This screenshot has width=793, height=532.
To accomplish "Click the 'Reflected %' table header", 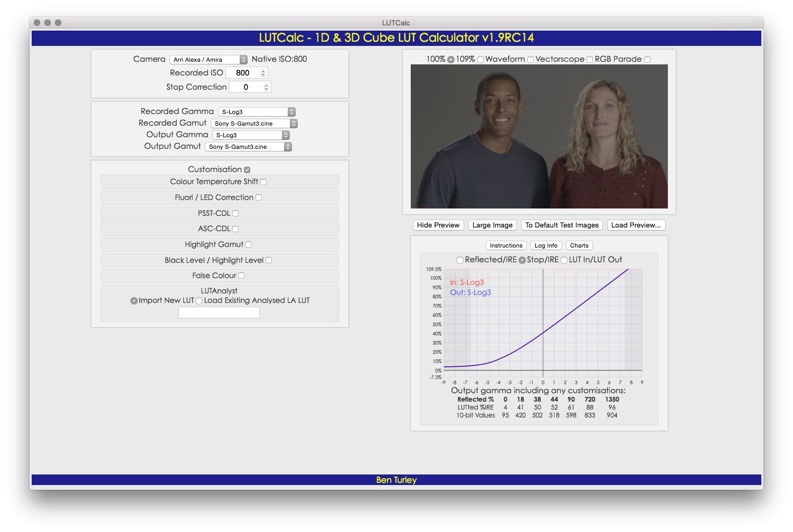I will (x=476, y=400).
